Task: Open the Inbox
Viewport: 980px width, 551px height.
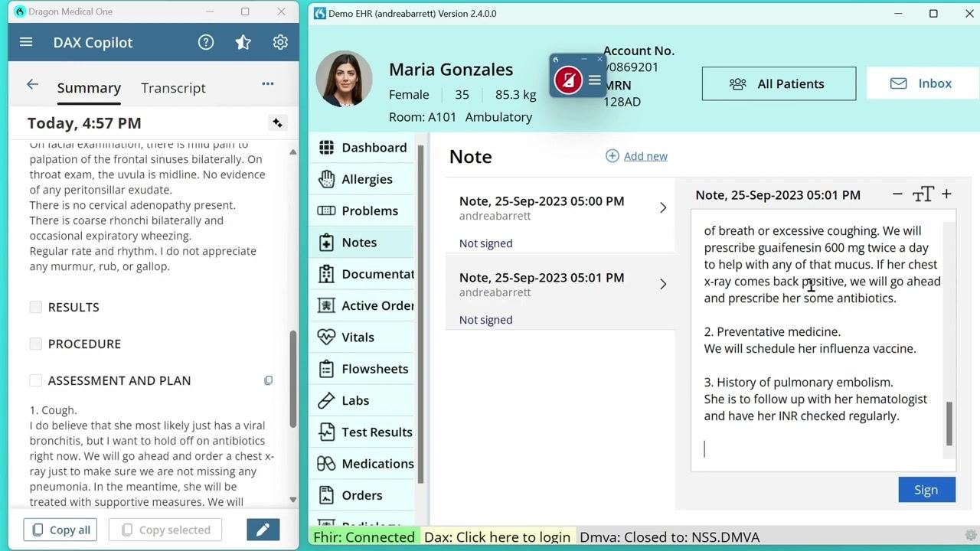Action: point(921,83)
